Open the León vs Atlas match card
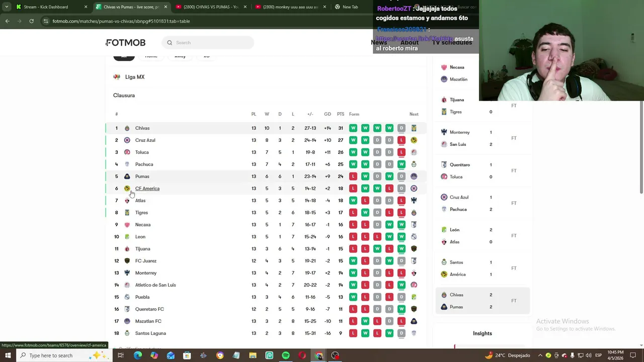Screen dimensions: 644x362 point(482,236)
